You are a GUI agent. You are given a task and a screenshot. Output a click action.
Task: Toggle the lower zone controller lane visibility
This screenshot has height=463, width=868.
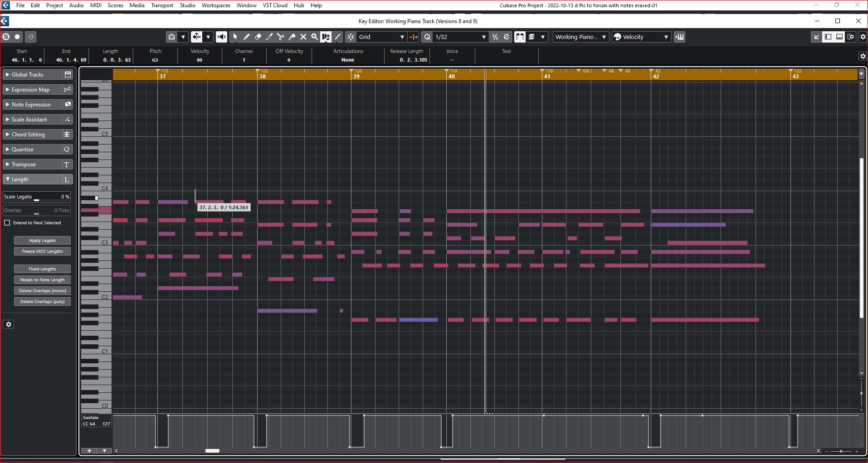click(x=839, y=37)
